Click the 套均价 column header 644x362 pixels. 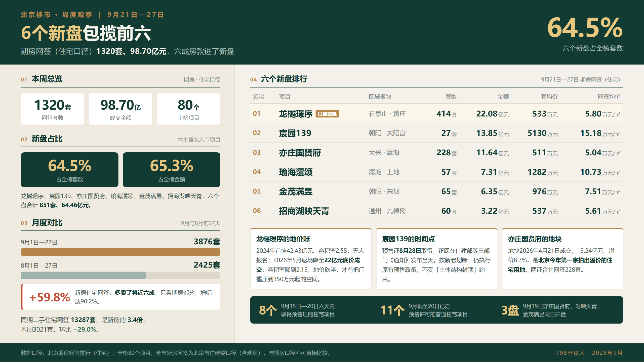pyautogui.click(x=549, y=97)
